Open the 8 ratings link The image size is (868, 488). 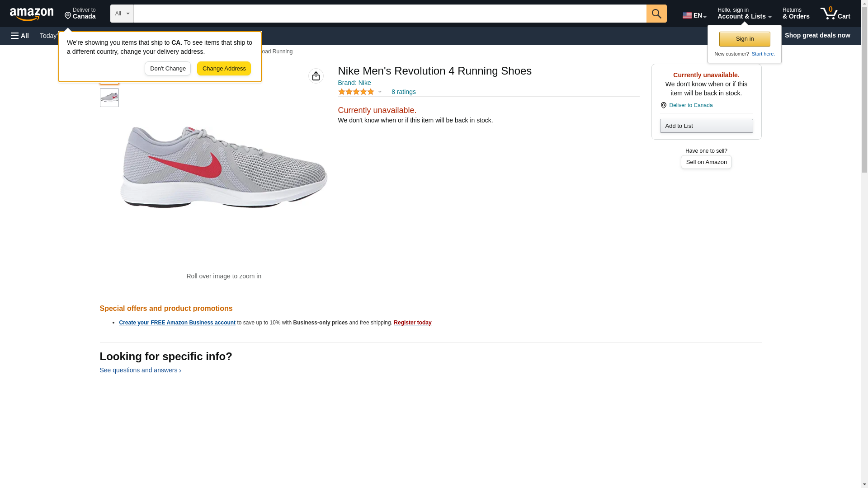[x=403, y=92]
